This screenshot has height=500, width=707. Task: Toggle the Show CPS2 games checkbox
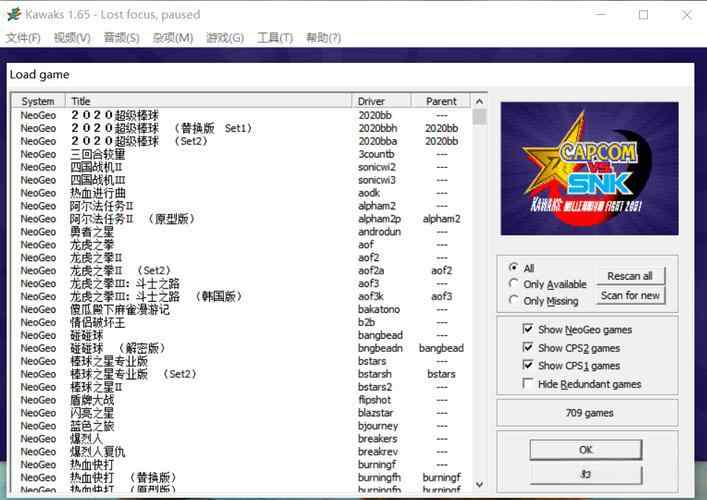(527, 347)
